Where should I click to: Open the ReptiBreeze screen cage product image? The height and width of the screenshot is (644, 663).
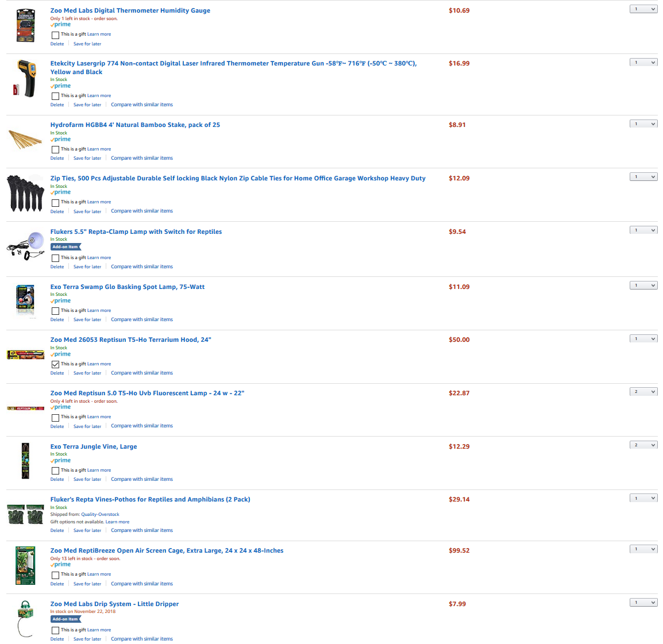25,565
